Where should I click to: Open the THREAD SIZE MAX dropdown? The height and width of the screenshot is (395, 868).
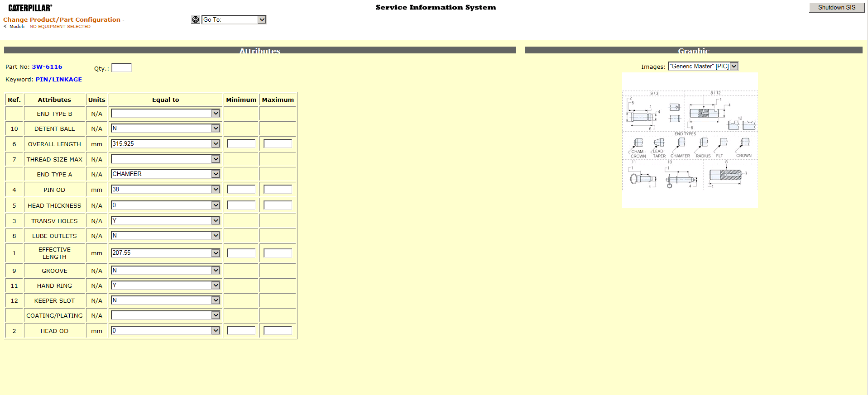(166, 159)
